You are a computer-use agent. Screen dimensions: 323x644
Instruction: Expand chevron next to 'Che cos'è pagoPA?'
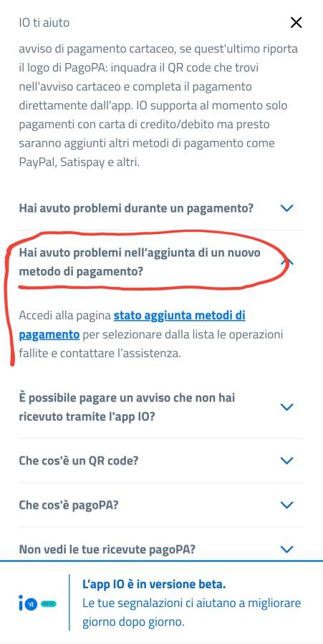pos(286,504)
